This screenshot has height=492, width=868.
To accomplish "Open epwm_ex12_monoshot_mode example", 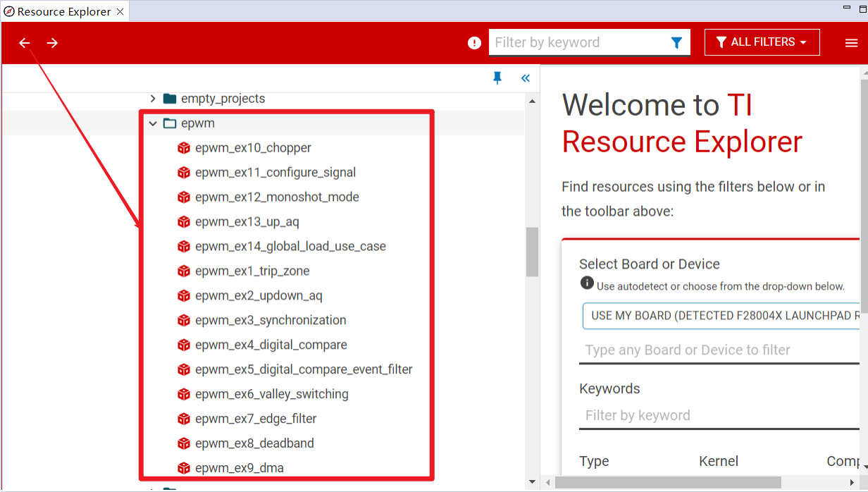I will click(278, 197).
